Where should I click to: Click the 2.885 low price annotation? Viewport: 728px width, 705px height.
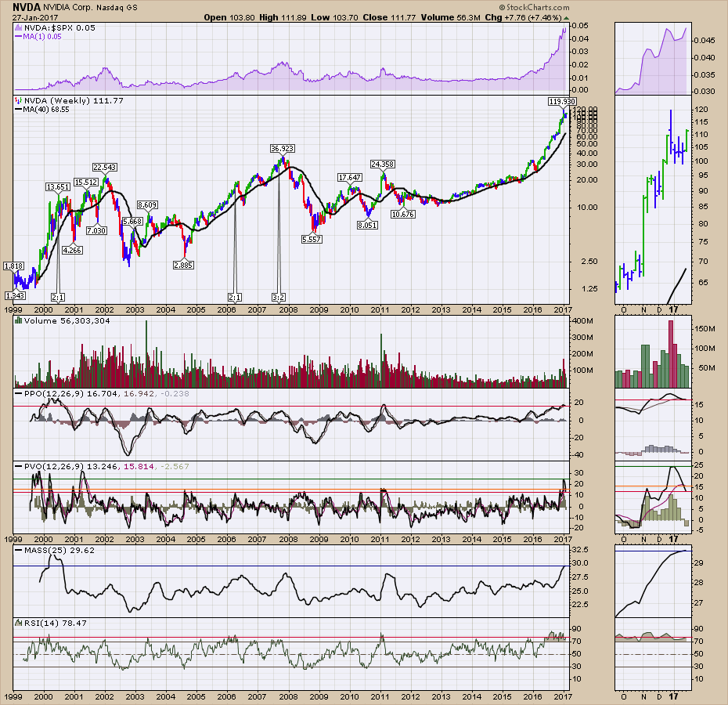pos(183,265)
